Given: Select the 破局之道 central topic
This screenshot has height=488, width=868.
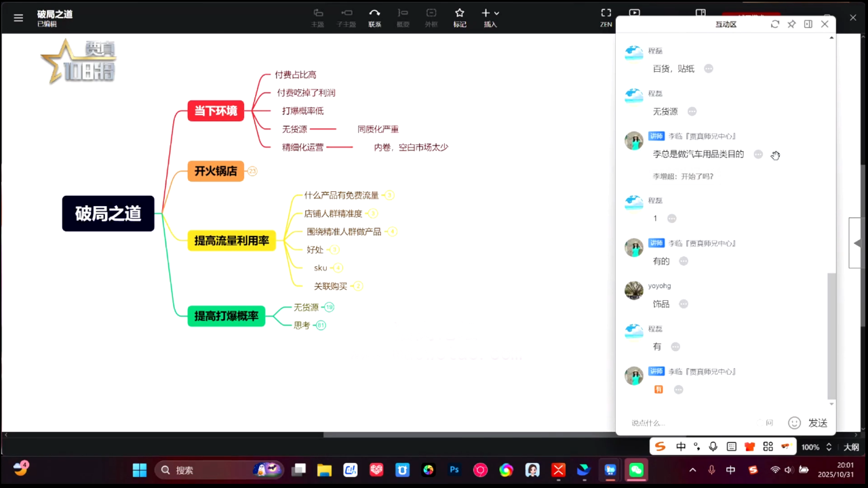Looking at the screenshot, I should click(x=108, y=213).
